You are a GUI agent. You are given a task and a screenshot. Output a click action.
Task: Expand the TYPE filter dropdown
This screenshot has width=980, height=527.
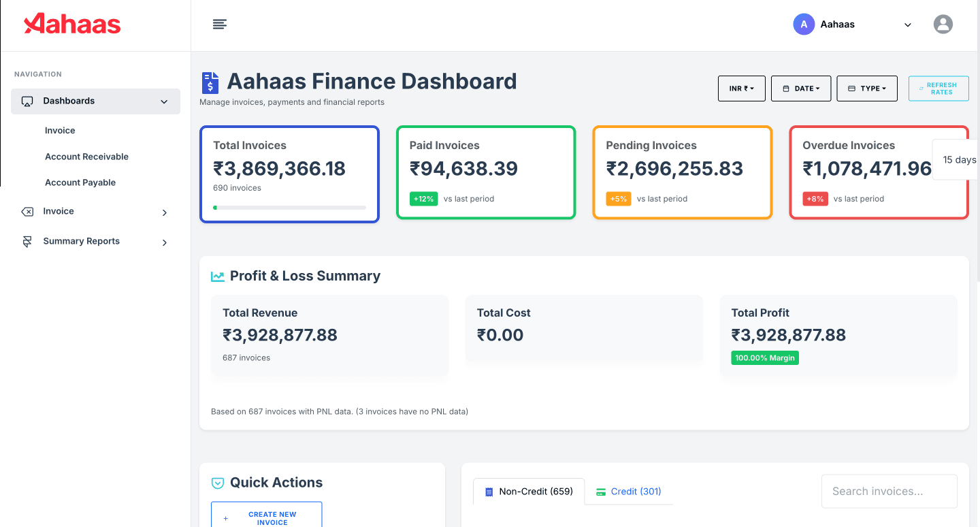click(x=866, y=89)
